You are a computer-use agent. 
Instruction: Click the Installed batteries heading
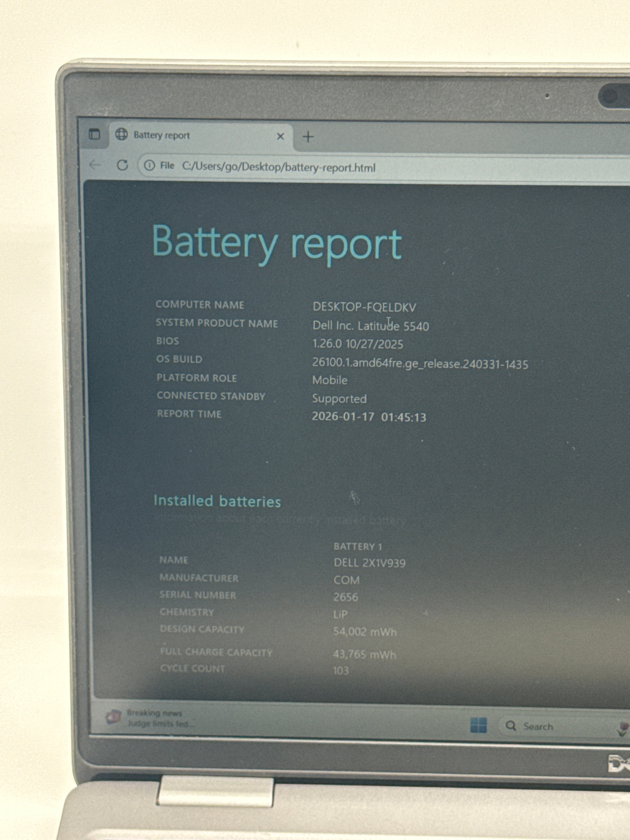click(x=217, y=501)
